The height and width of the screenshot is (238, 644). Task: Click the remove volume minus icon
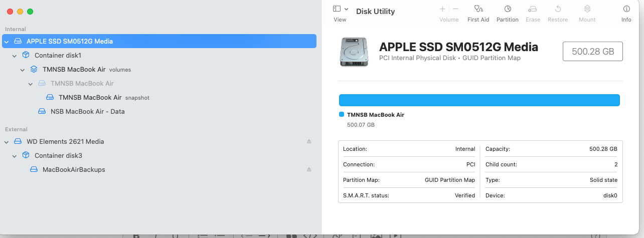[x=455, y=9]
